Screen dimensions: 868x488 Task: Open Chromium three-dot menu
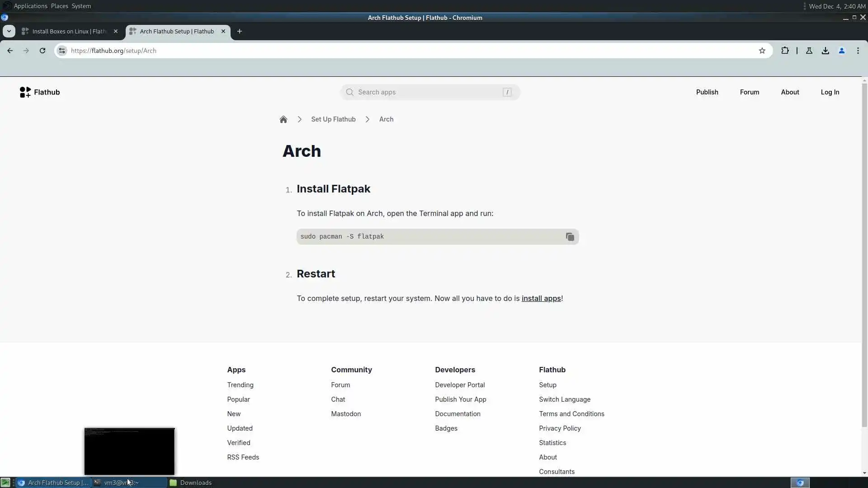(858, 51)
